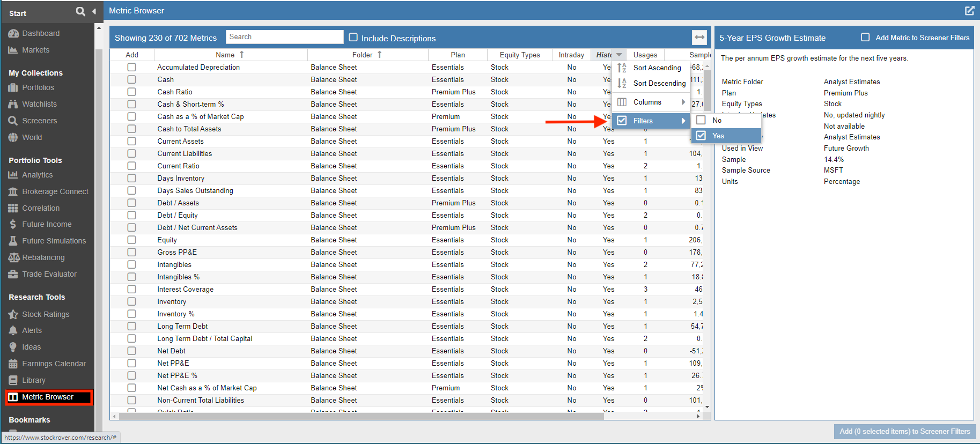Open Earnings Calendar icon
The height and width of the screenshot is (444, 980).
click(13, 364)
